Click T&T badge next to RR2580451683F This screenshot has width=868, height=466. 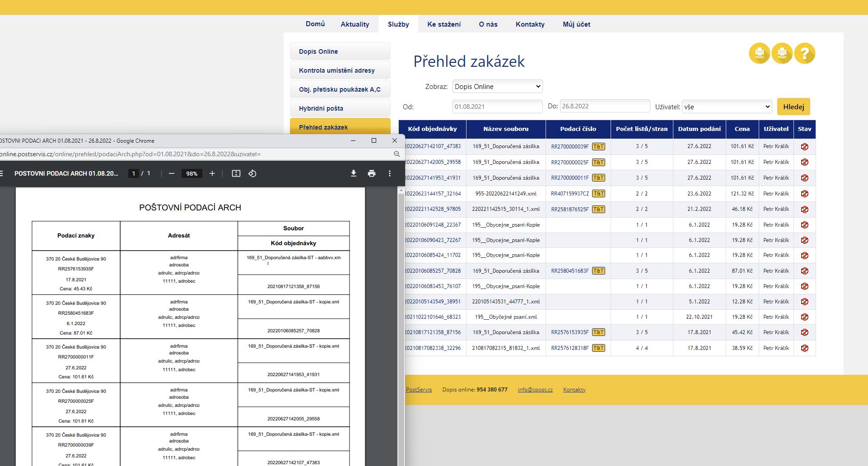pos(598,271)
